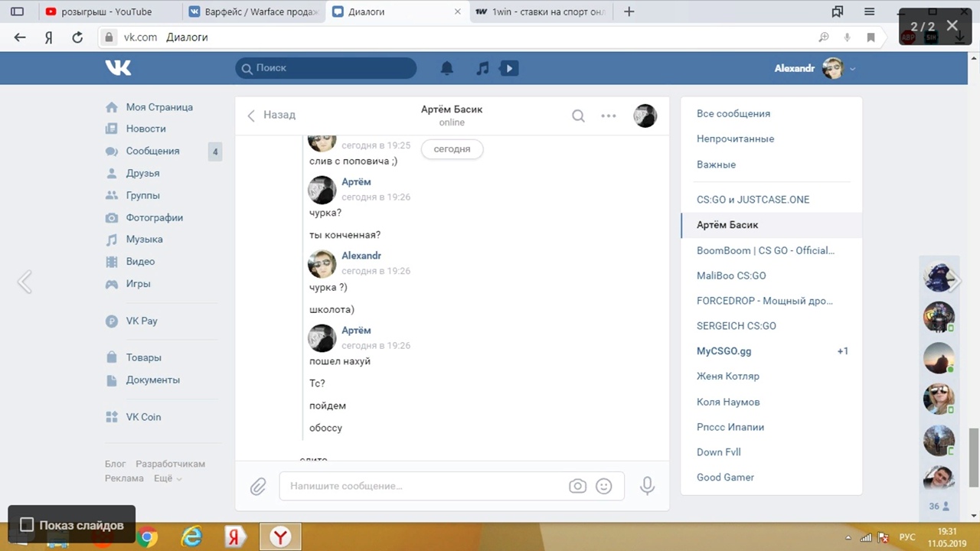Viewport: 980px width, 551px height.
Task: Open the MyCSGO.gg conversation
Action: click(x=724, y=351)
